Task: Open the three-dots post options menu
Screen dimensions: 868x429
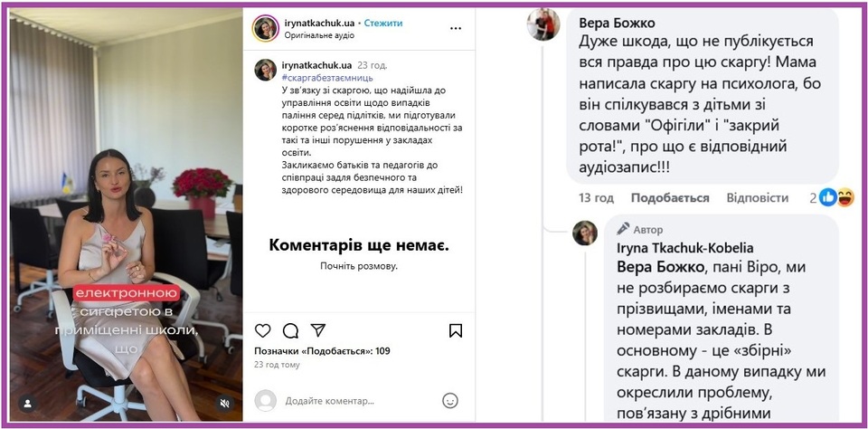Action: point(455,28)
